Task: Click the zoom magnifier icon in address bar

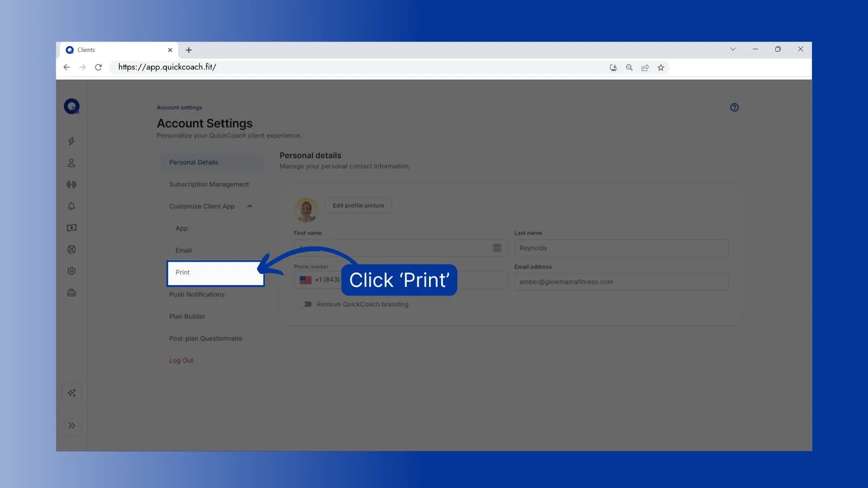Action: pyautogui.click(x=629, y=68)
